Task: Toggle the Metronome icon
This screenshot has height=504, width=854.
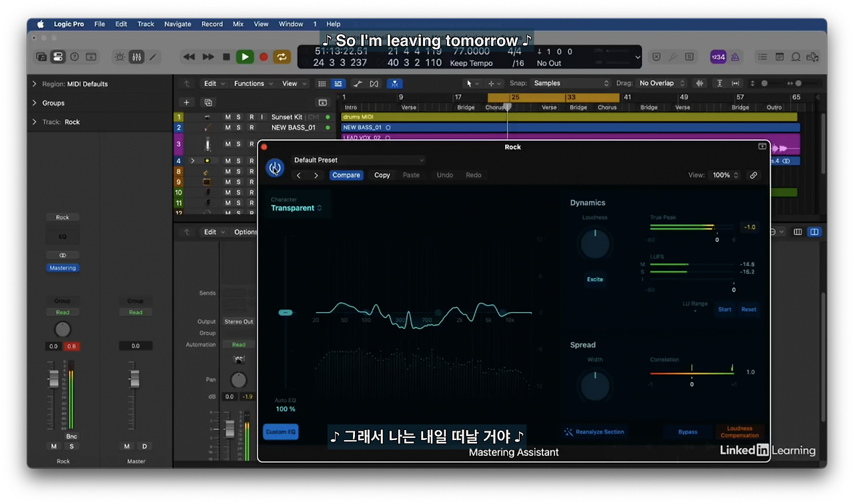Action: coord(735,57)
